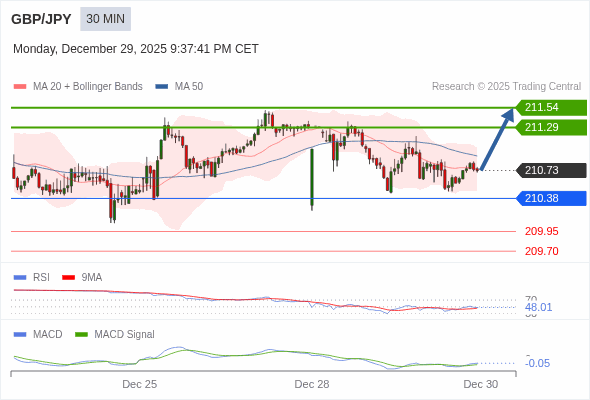Click the RSI legend color swatch
This screenshot has width=590, height=400.
click(20, 278)
